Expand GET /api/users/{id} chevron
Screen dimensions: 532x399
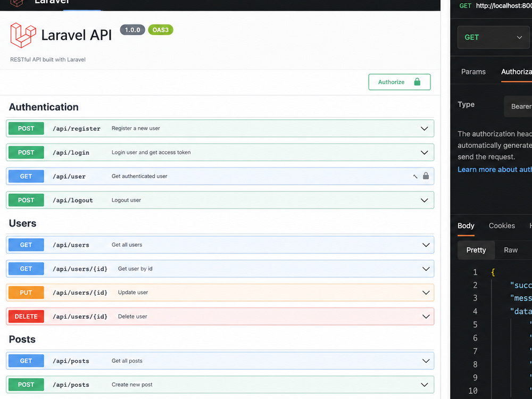(426, 269)
